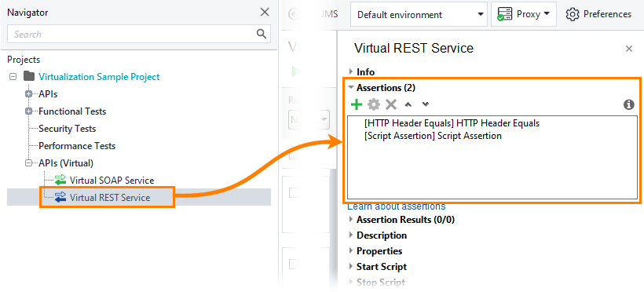Click the Virtualization Sample Project folder icon
Image resolution: width=644 pixels, height=292 pixels.
pyautogui.click(x=29, y=76)
